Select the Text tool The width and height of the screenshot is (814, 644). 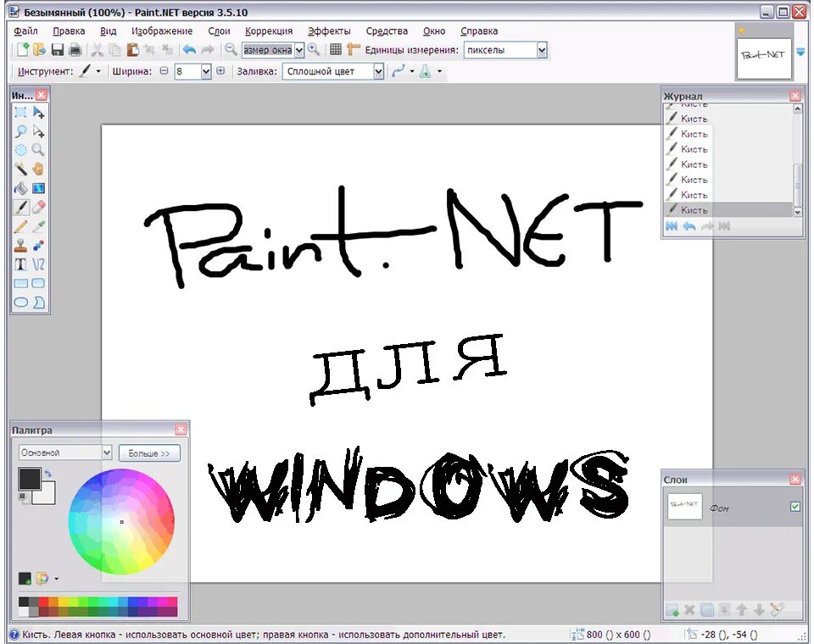click(x=20, y=264)
